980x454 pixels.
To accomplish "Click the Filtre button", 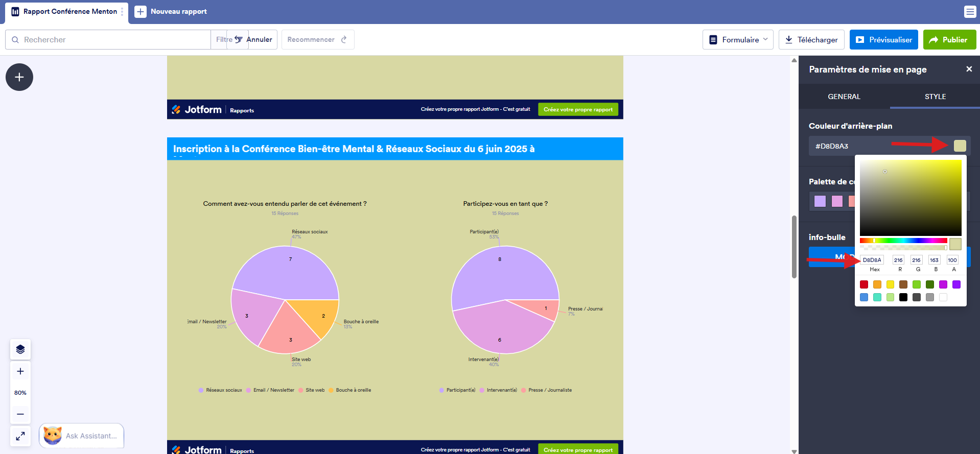I will pyautogui.click(x=229, y=39).
